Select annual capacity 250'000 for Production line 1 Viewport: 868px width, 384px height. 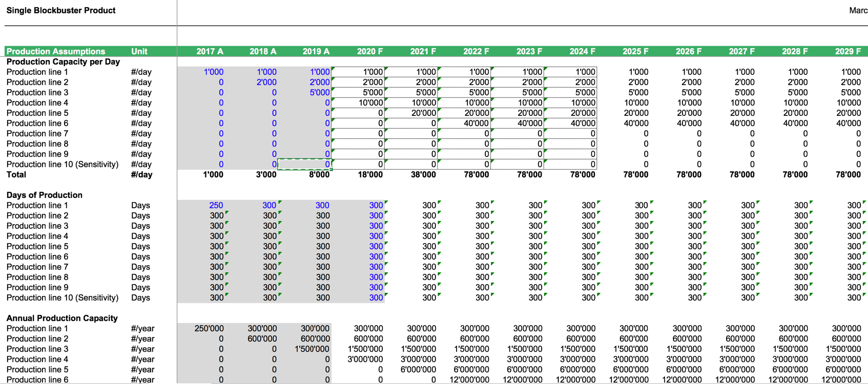click(209, 328)
